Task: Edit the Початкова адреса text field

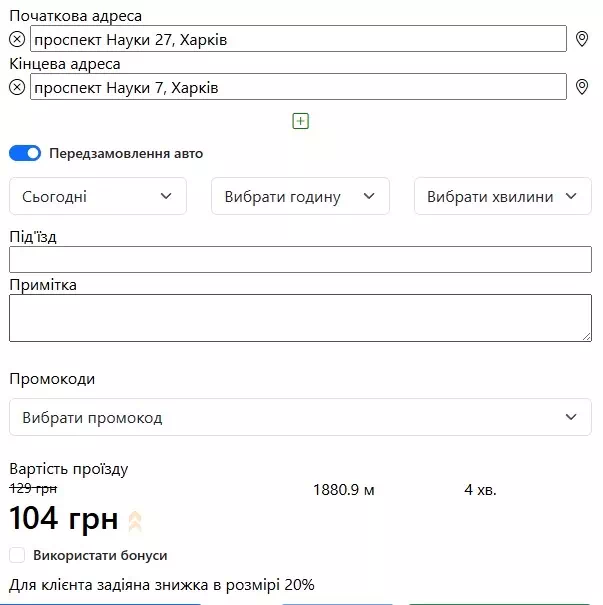Action: (298, 39)
